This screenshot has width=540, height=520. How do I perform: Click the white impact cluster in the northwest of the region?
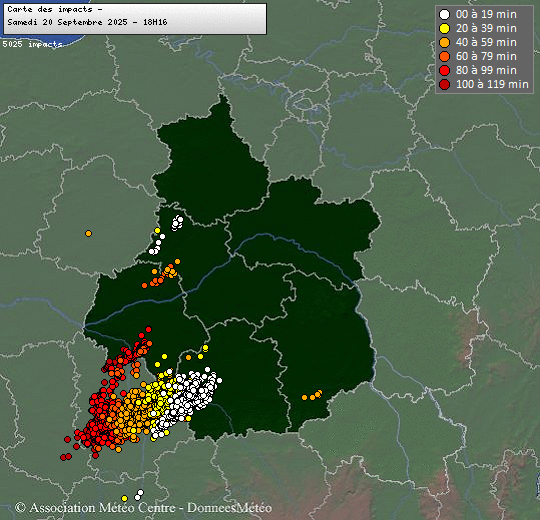(177, 223)
